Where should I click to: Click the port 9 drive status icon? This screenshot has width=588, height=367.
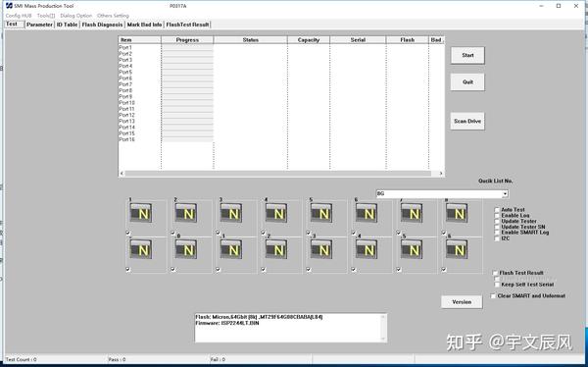point(141,249)
